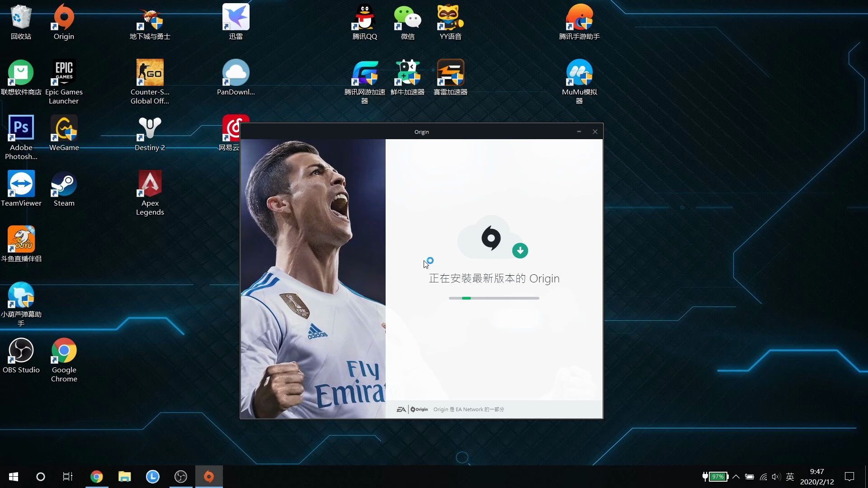The image size is (868, 488).
Task: Open the Steam desktop shortcut
Action: 64,184
